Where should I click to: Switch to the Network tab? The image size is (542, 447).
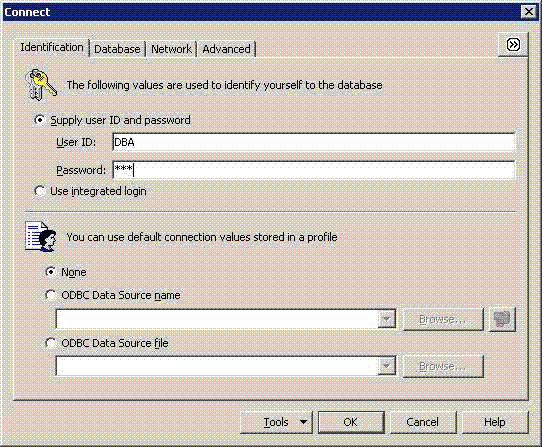click(171, 49)
